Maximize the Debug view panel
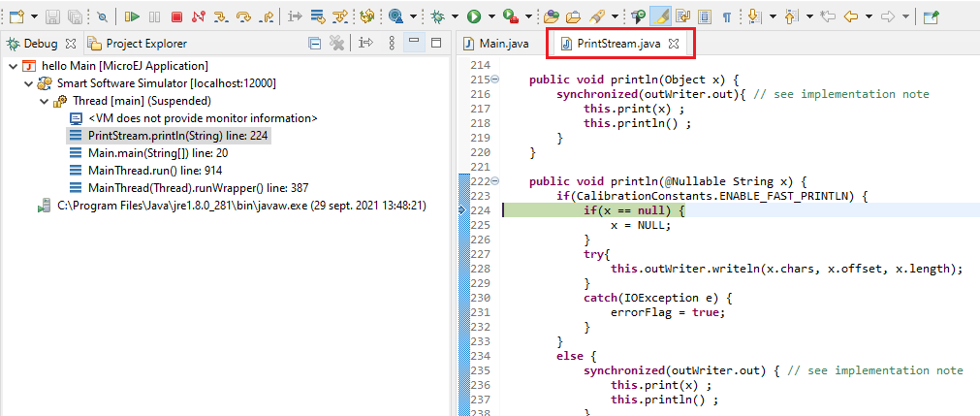Viewport: 980px width, 416px height. click(x=436, y=44)
